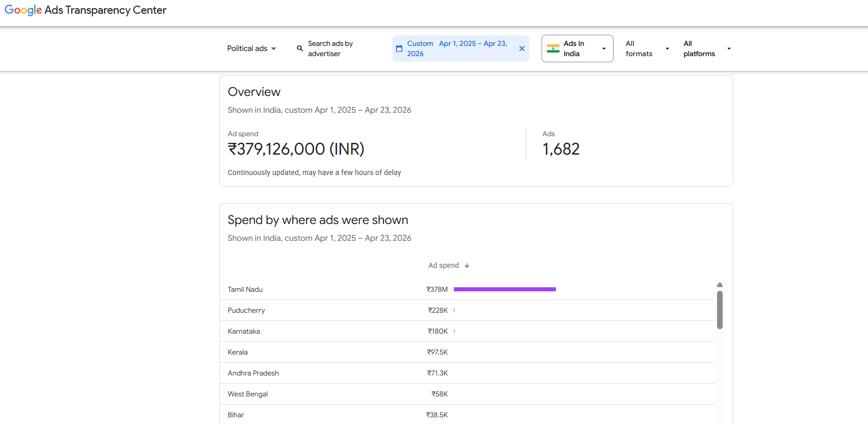Click the purple Tamil Nadu spend bar
Screen dimensions: 868x424
pyautogui.click(x=504, y=289)
